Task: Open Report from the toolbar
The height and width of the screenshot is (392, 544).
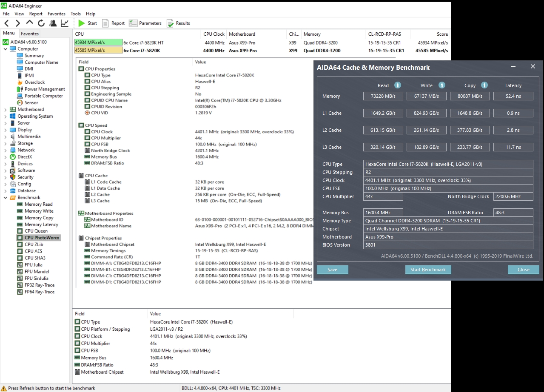Action: point(113,23)
